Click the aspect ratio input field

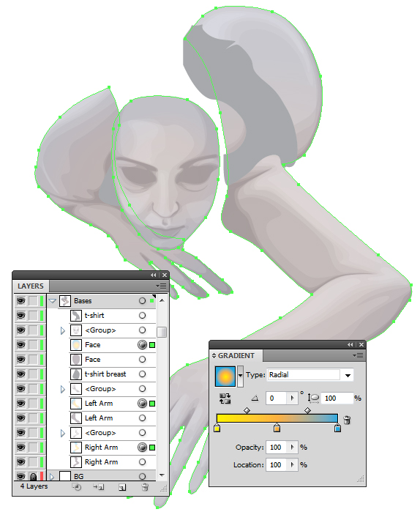337,398
